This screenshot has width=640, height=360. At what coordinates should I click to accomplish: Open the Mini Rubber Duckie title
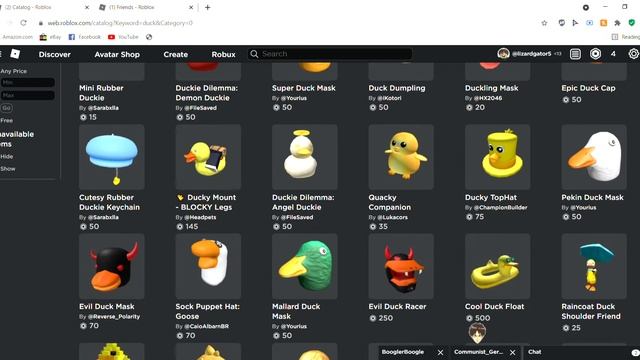pos(101,93)
